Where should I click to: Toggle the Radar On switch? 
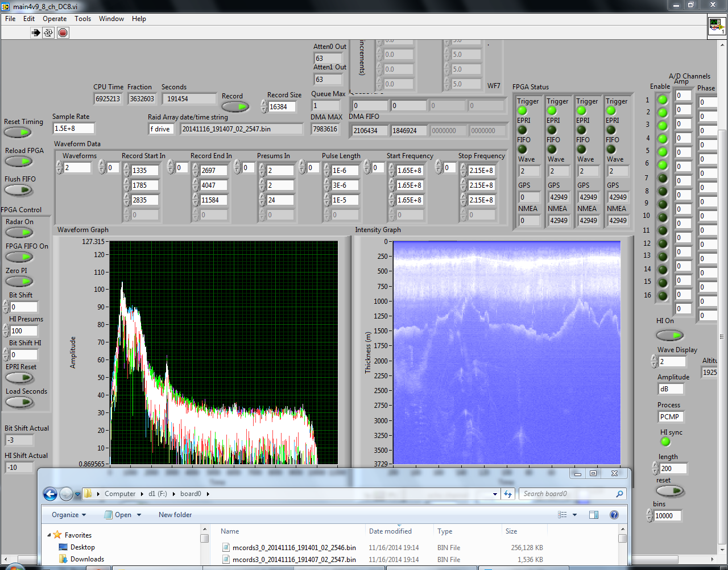click(19, 233)
